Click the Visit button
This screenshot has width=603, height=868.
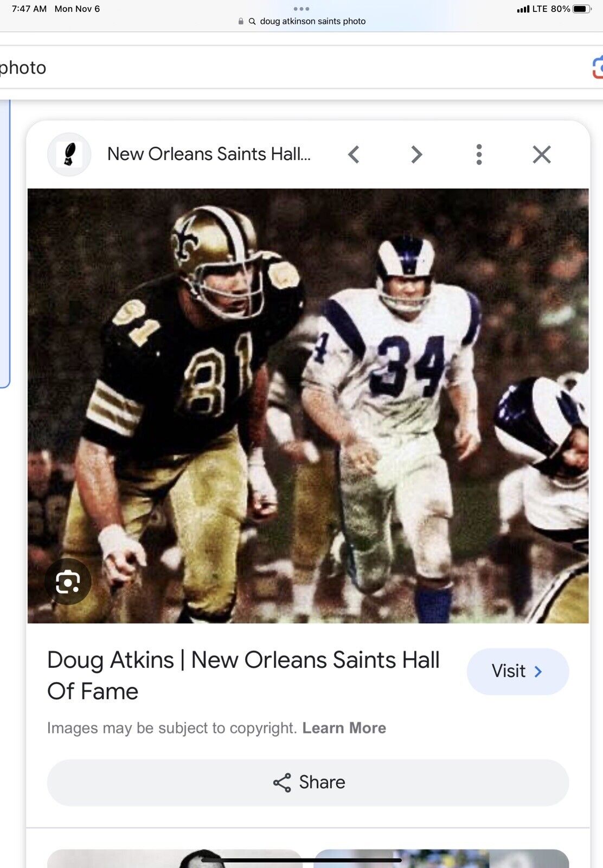point(518,672)
